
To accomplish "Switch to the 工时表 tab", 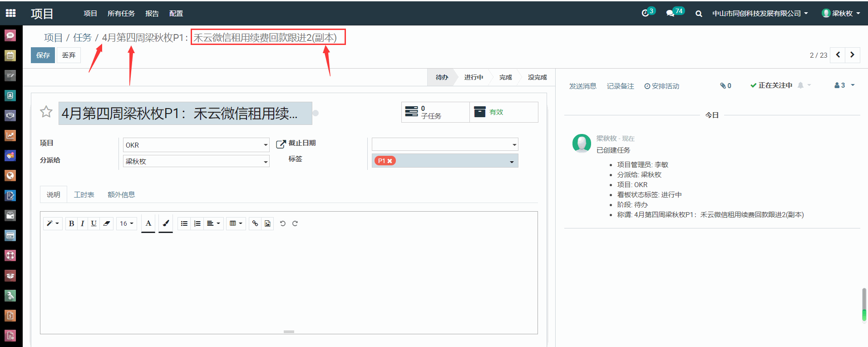I will 84,195.
